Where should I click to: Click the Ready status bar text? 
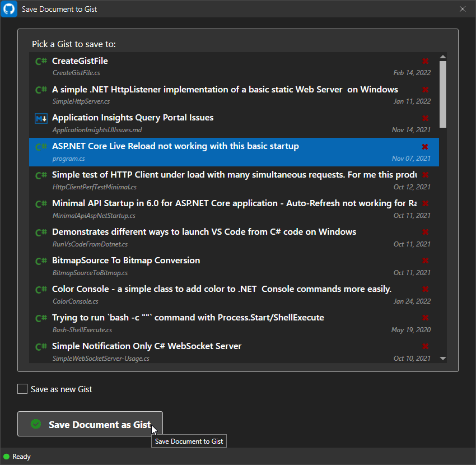pos(21,457)
